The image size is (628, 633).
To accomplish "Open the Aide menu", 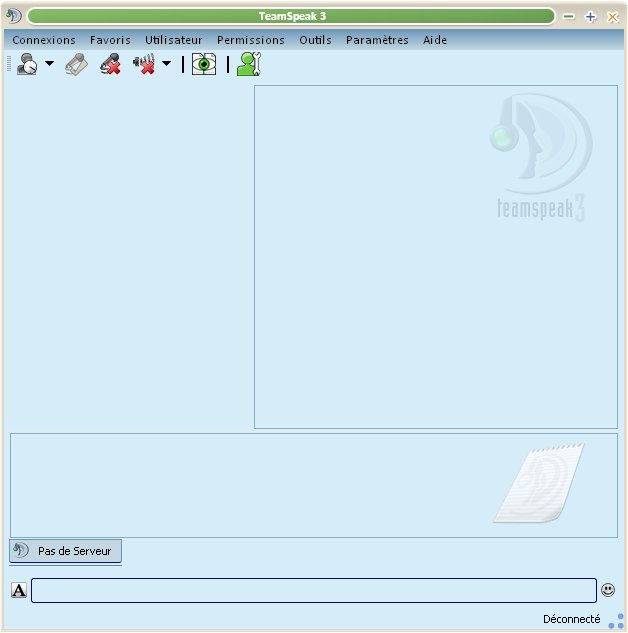I will [435, 40].
